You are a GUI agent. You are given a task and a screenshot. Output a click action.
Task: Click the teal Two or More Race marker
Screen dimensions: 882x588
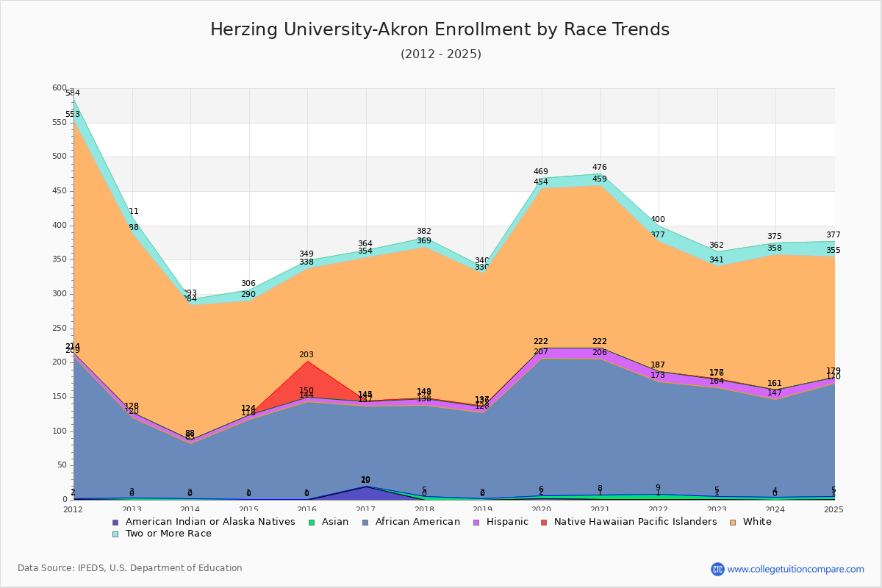tap(115, 534)
